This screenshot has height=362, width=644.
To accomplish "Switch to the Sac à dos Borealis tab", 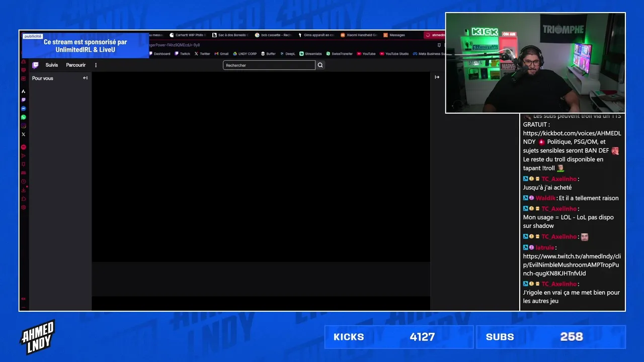I will point(230,35).
